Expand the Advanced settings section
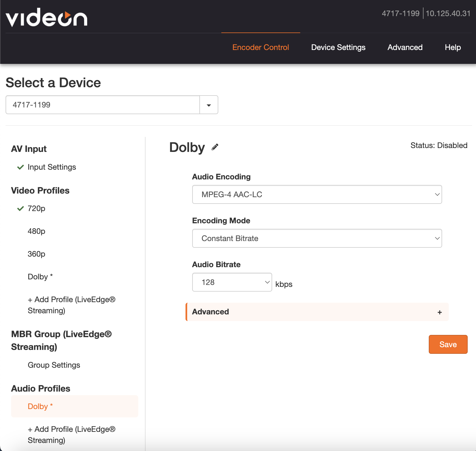 (x=211, y=312)
